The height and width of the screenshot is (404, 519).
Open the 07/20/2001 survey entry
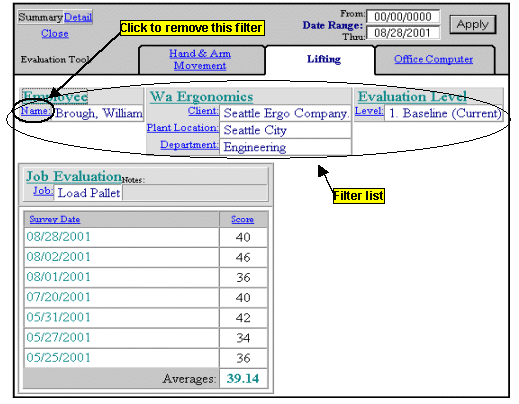[x=59, y=297]
